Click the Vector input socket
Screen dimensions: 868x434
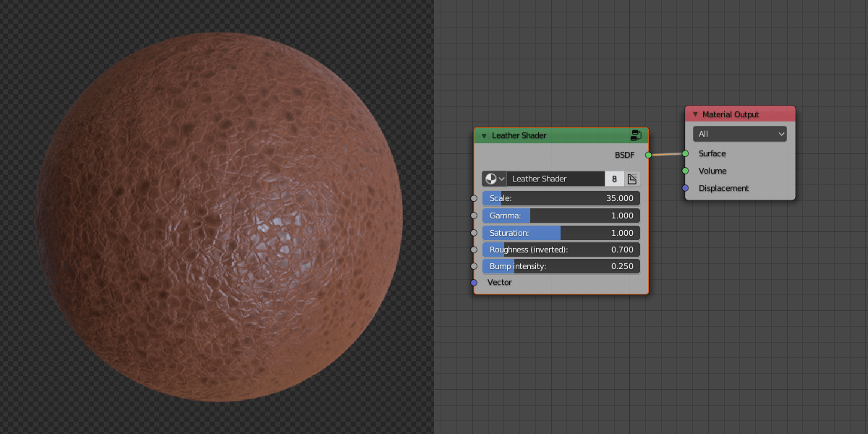(x=474, y=282)
